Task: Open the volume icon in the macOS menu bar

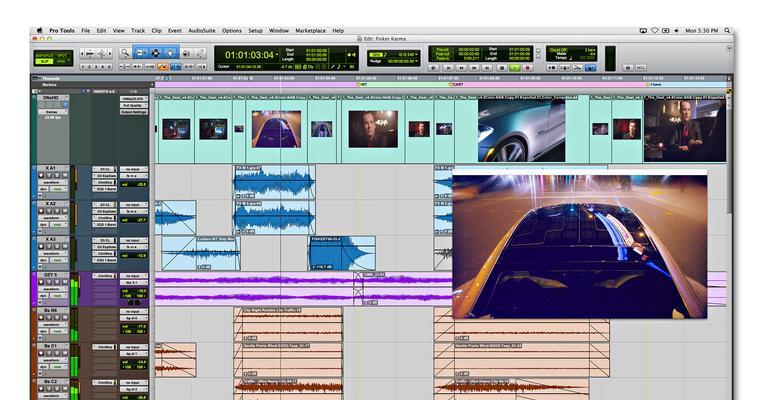Action: pyautogui.click(x=677, y=30)
